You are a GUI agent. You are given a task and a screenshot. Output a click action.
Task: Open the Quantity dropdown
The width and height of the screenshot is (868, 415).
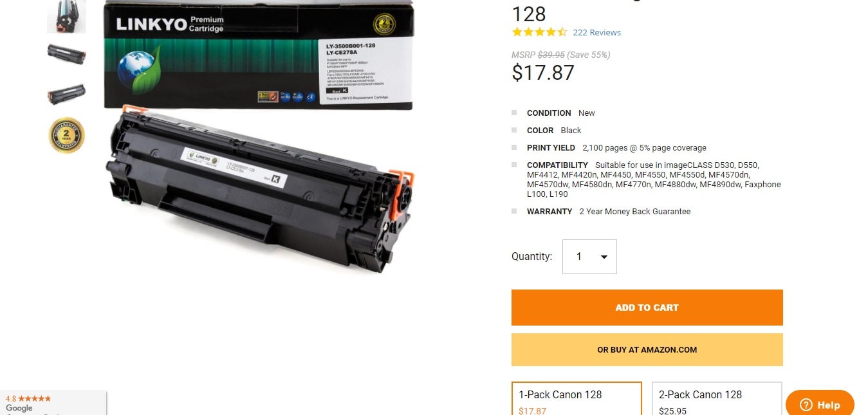(589, 257)
